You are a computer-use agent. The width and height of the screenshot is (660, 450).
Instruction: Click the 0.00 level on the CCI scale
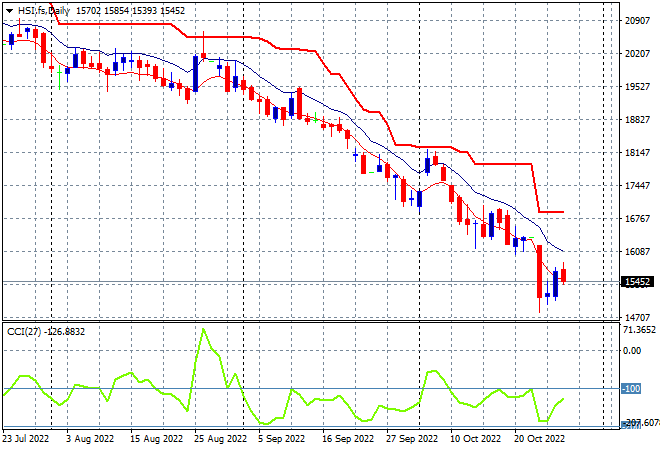632,350
